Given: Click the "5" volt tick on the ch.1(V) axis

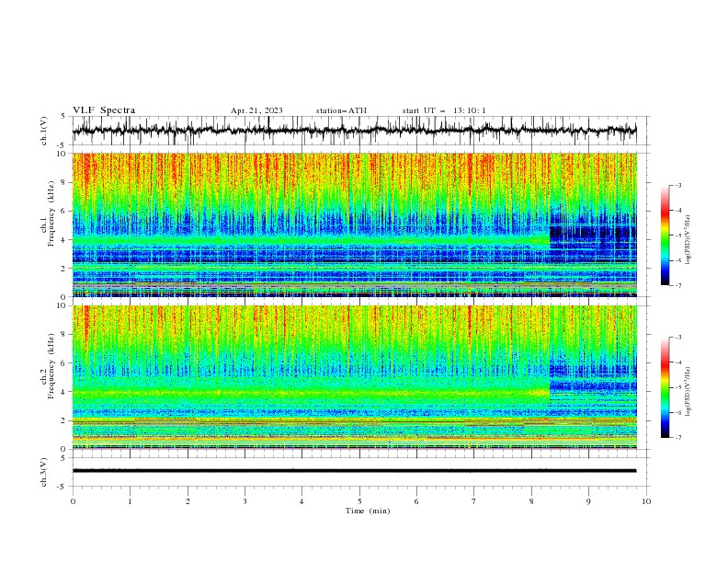Looking at the screenshot, I should [63, 117].
